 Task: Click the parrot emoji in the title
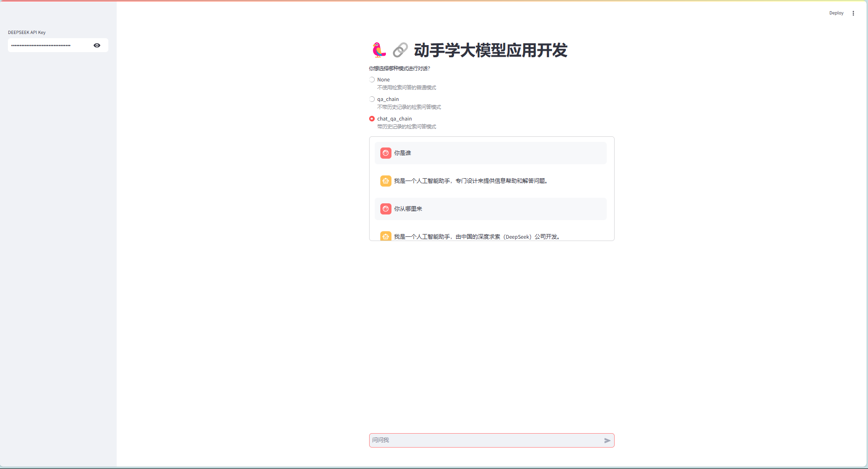point(379,50)
